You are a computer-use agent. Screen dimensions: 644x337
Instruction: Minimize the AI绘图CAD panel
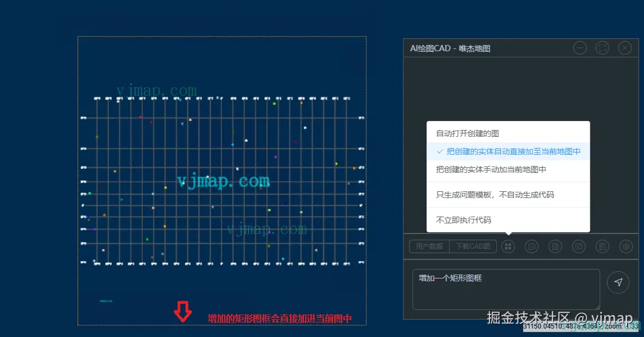pyautogui.click(x=580, y=48)
